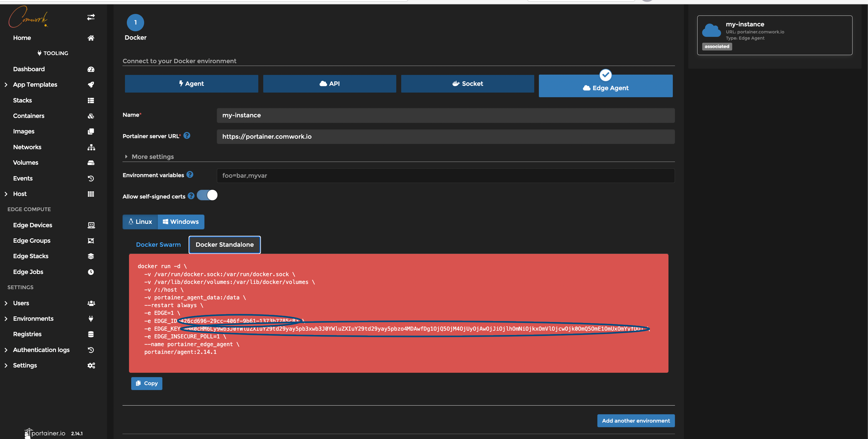Image resolution: width=868 pixels, height=439 pixels.
Task: Expand Users menu chevron
Action: [x=6, y=303]
